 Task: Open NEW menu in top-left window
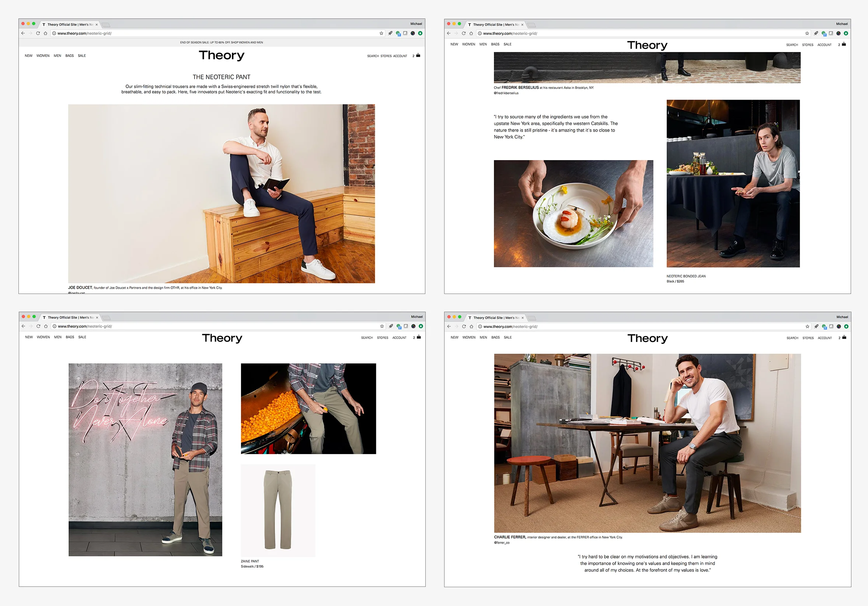[29, 56]
